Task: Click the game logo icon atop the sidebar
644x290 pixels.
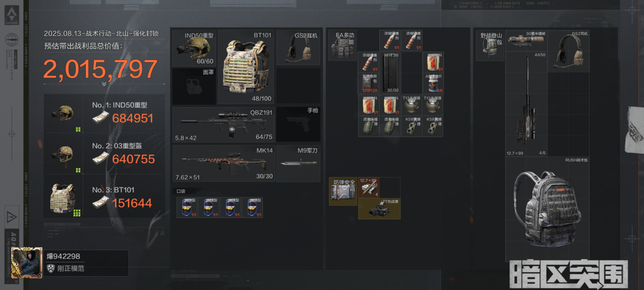Action: [12, 15]
